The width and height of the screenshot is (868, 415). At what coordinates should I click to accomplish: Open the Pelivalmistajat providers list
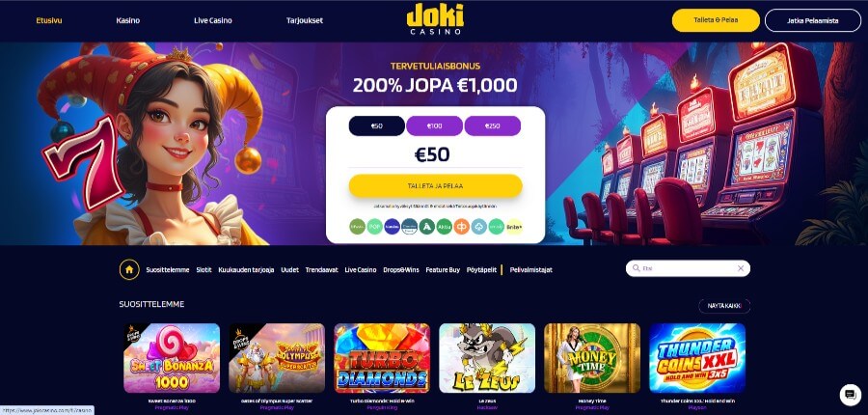pos(530,270)
